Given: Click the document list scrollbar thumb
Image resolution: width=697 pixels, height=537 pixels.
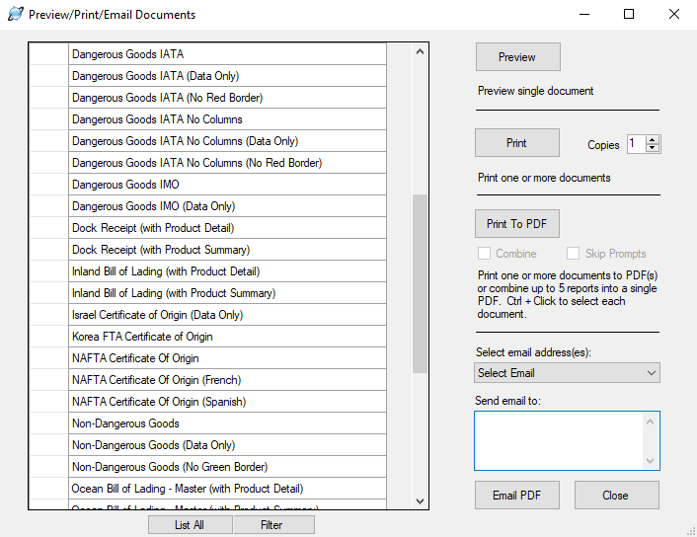Looking at the screenshot, I should pos(420,284).
